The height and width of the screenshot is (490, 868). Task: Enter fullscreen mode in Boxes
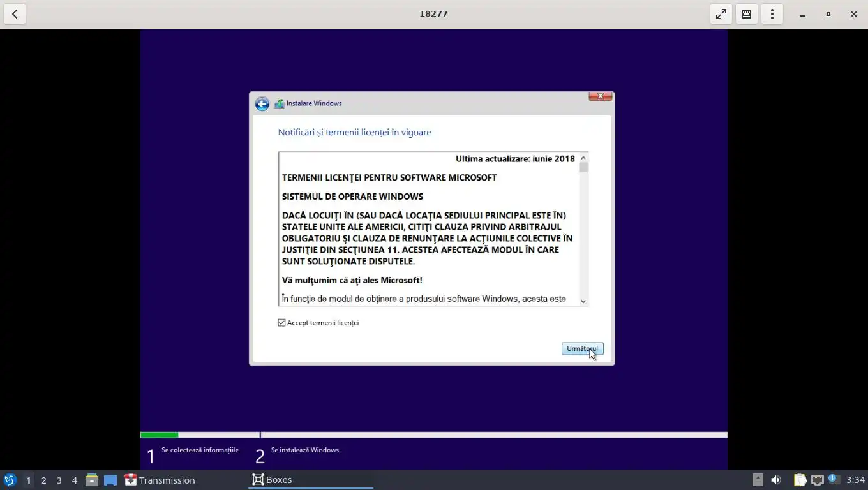pyautogui.click(x=721, y=13)
